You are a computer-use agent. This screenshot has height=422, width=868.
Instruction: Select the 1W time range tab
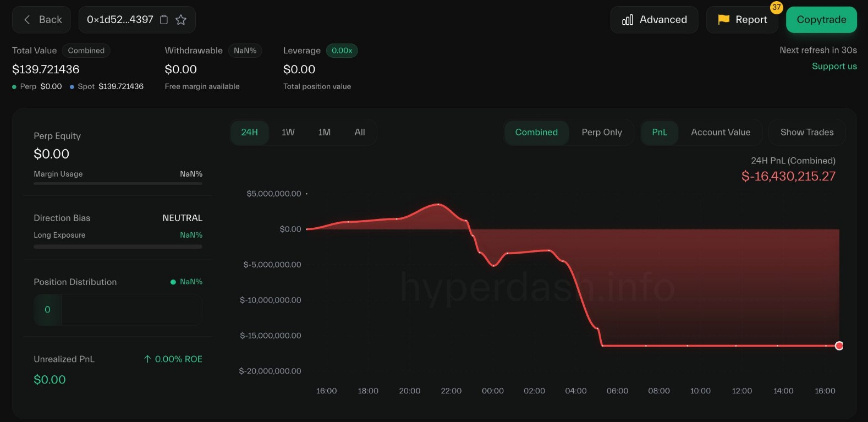288,133
